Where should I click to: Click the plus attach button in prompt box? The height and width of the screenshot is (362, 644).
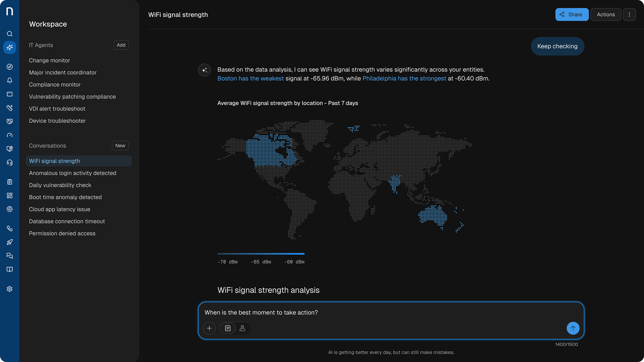[209, 328]
